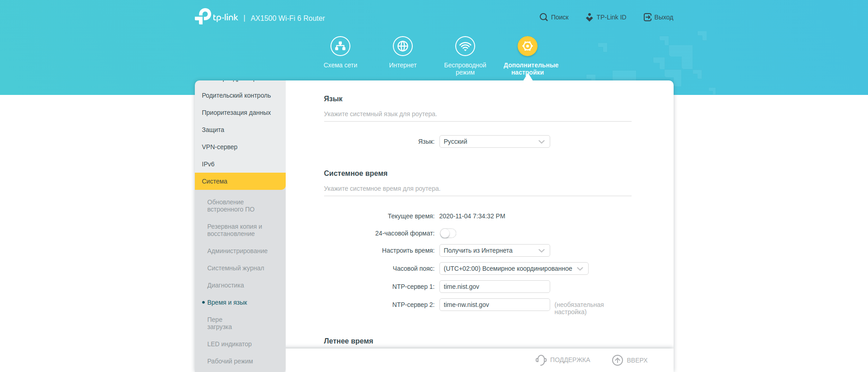Open VPN-сервер in the sidebar

pos(220,147)
